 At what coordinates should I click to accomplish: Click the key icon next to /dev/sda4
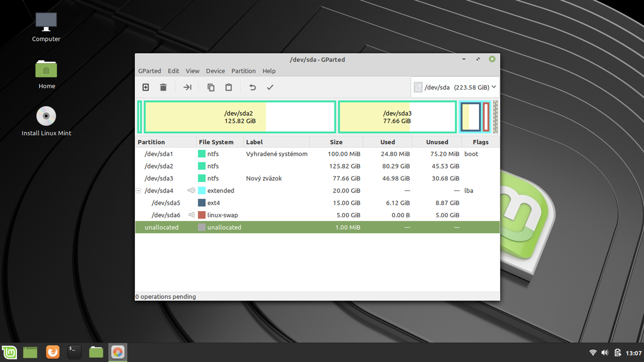191,191
